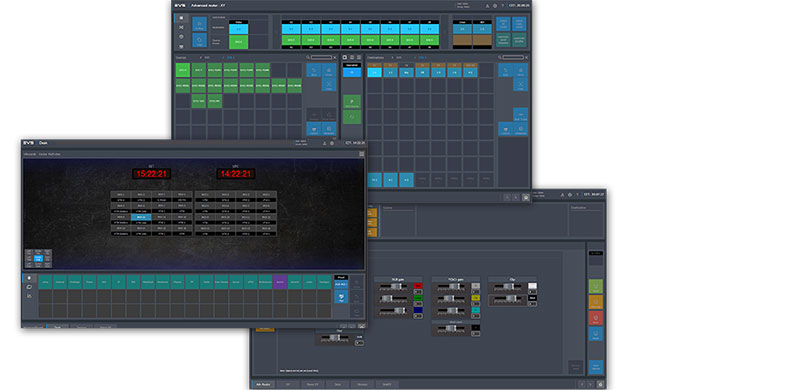Click the blue center key of Desk mini keypad
Screen dimensions: 800x390
click(x=37, y=259)
